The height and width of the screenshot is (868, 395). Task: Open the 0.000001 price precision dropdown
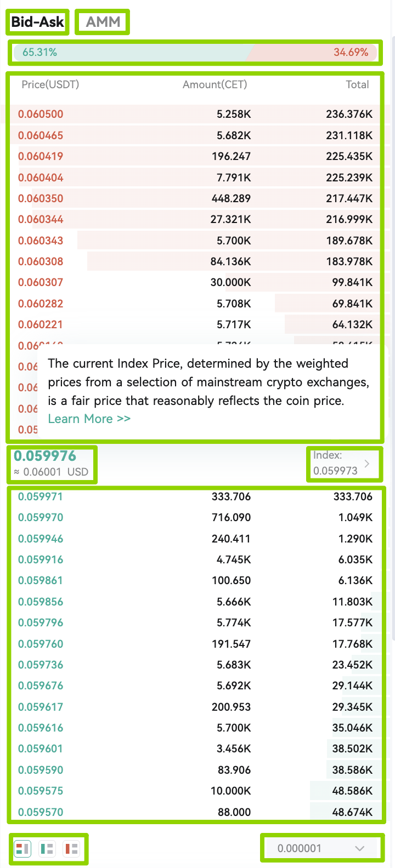[321, 848]
